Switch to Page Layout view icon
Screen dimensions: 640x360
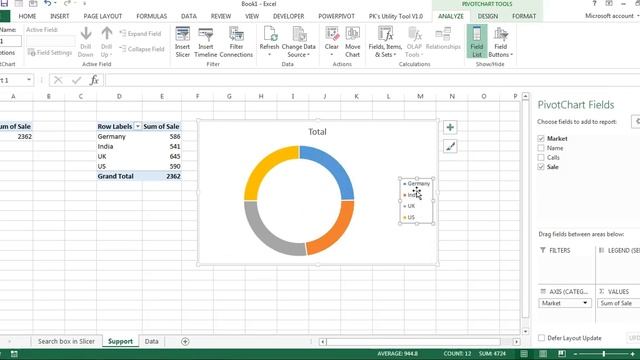coord(543,354)
